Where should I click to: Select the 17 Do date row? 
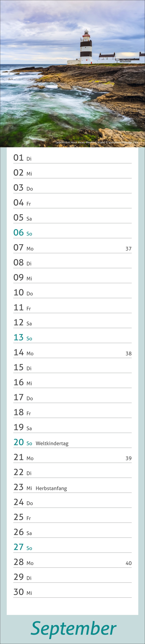72,397
